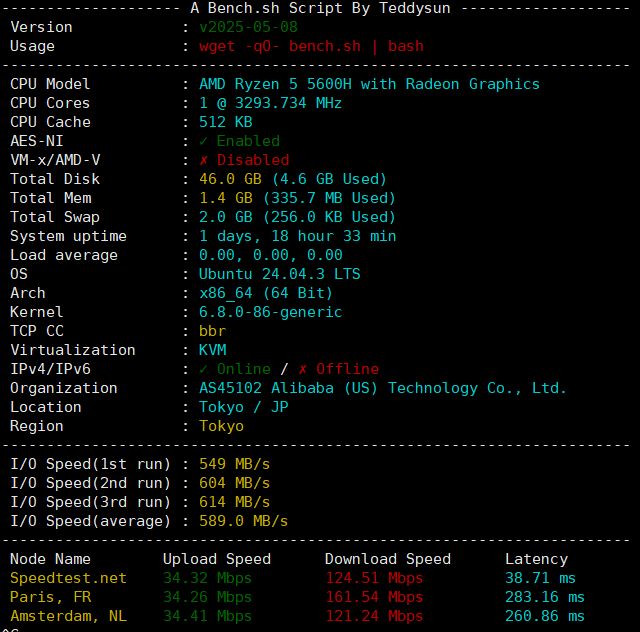Click the Download Speed column header
This screenshot has height=632, width=640.
[388, 559]
